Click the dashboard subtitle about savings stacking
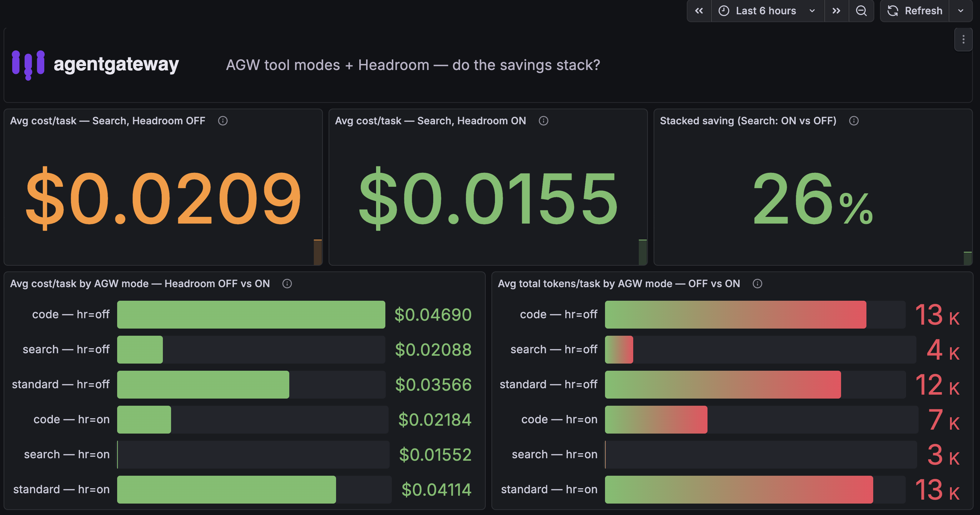Image resolution: width=980 pixels, height=515 pixels. click(413, 65)
